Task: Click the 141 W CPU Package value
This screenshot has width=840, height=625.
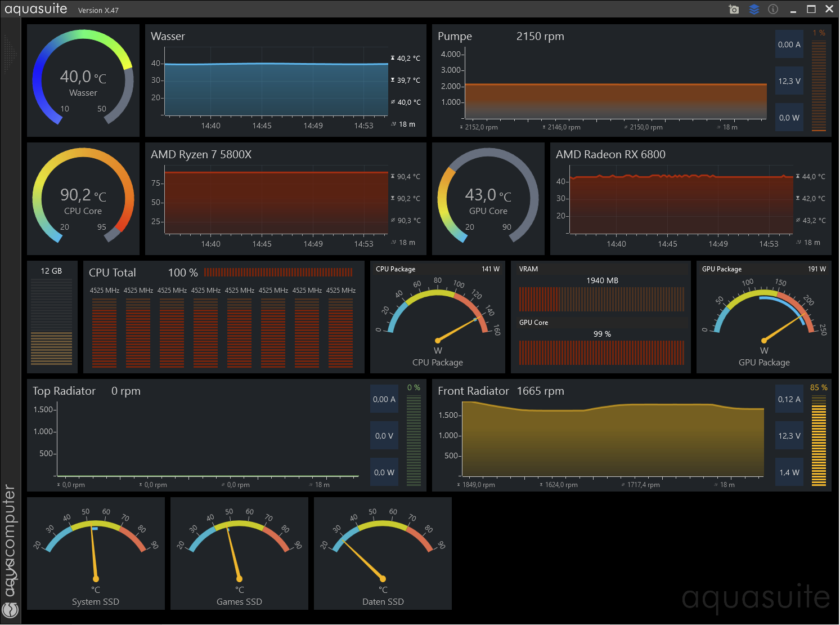Action: click(x=491, y=269)
